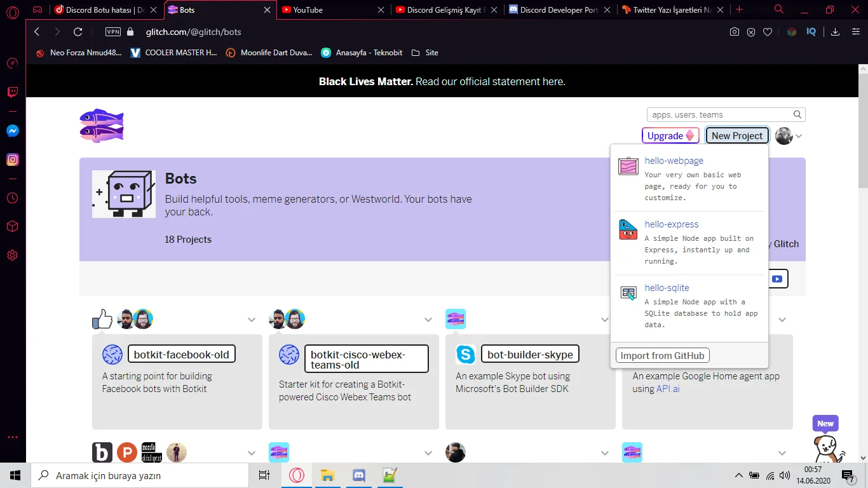Reload the Glitch page
The height and width of the screenshot is (488, 868).
pyautogui.click(x=78, y=32)
